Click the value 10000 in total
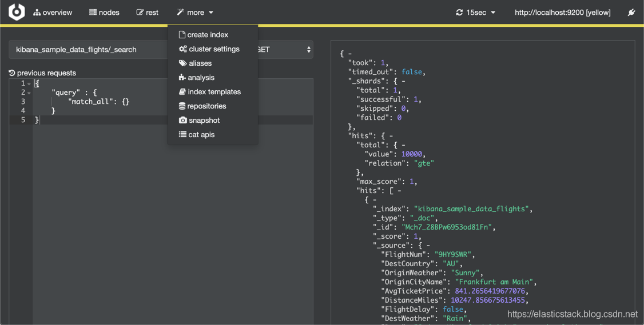Image resolution: width=644 pixels, height=325 pixels. point(412,154)
